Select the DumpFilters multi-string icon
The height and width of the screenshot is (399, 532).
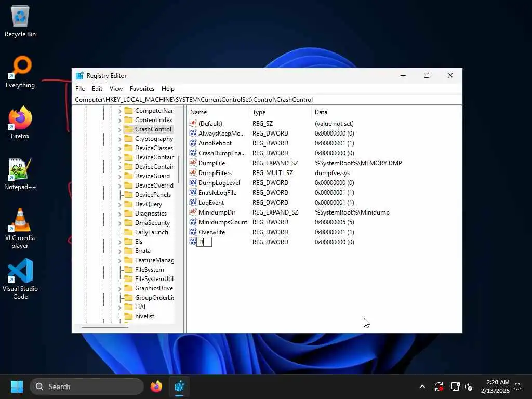[193, 172]
